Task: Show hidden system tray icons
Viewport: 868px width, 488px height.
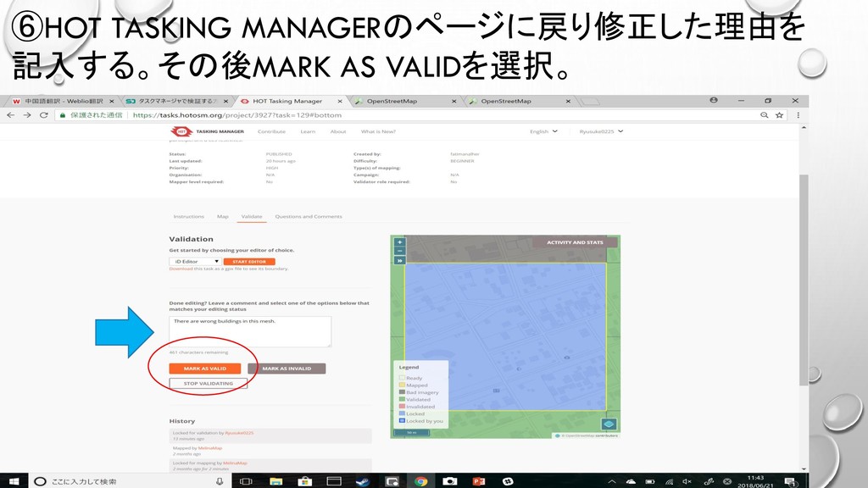Action: click(x=612, y=481)
